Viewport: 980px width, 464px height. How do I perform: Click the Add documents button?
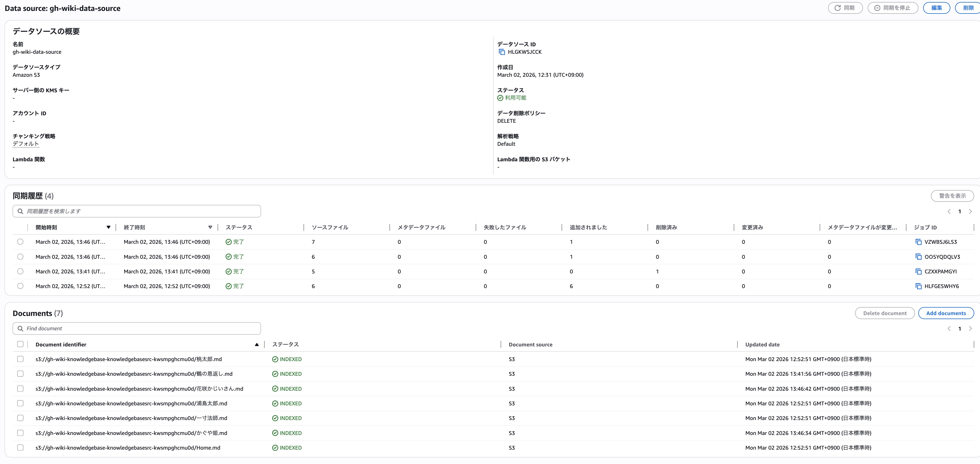click(x=946, y=313)
